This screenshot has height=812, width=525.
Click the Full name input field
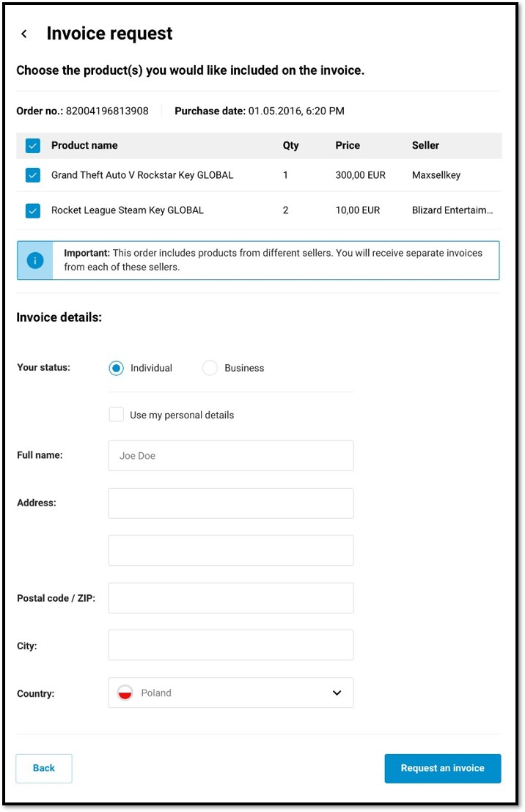230,455
